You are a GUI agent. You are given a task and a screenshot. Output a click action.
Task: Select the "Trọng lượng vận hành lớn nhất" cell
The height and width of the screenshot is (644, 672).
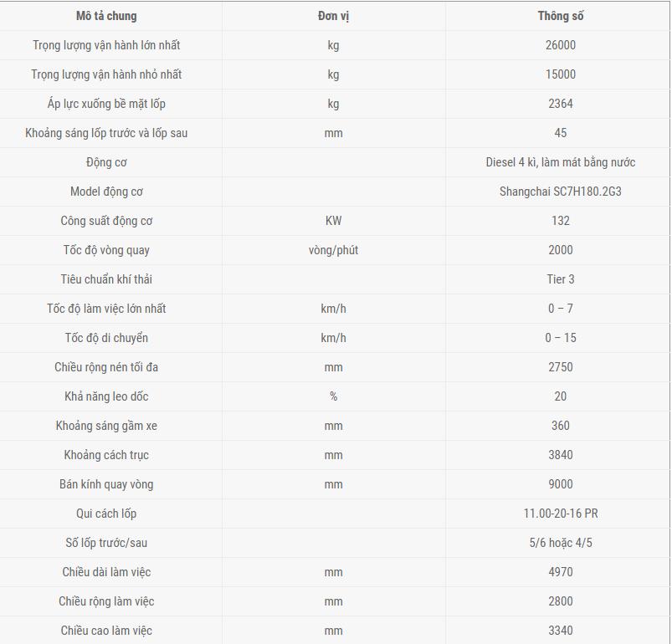click(106, 45)
